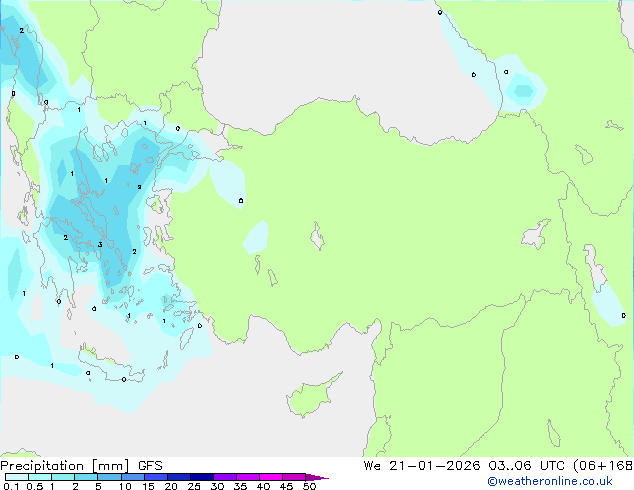This screenshot has width=634, height=490.
Task: Click the 25–30 mm navy legend box
Action: 202,477
